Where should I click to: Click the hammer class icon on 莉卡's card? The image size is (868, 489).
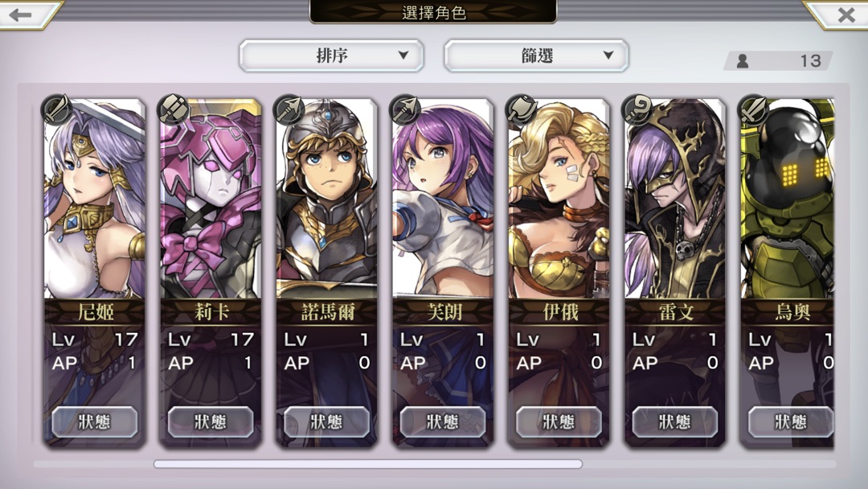[172, 109]
